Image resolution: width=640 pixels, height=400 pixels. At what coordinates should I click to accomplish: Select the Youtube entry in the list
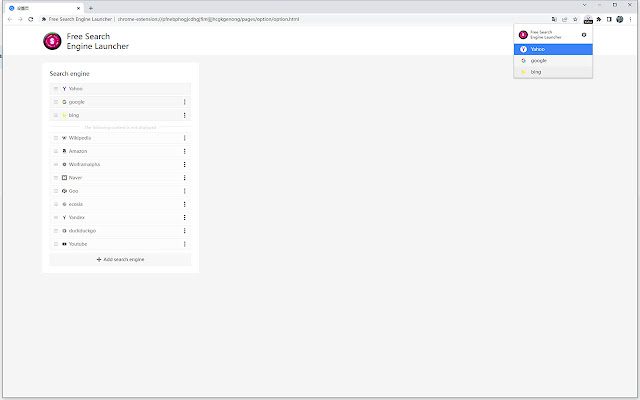pyautogui.click(x=120, y=244)
